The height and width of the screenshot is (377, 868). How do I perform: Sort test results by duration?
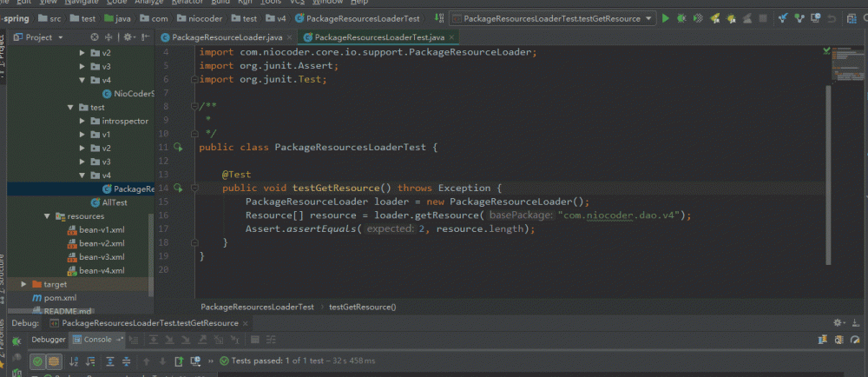coord(89,361)
